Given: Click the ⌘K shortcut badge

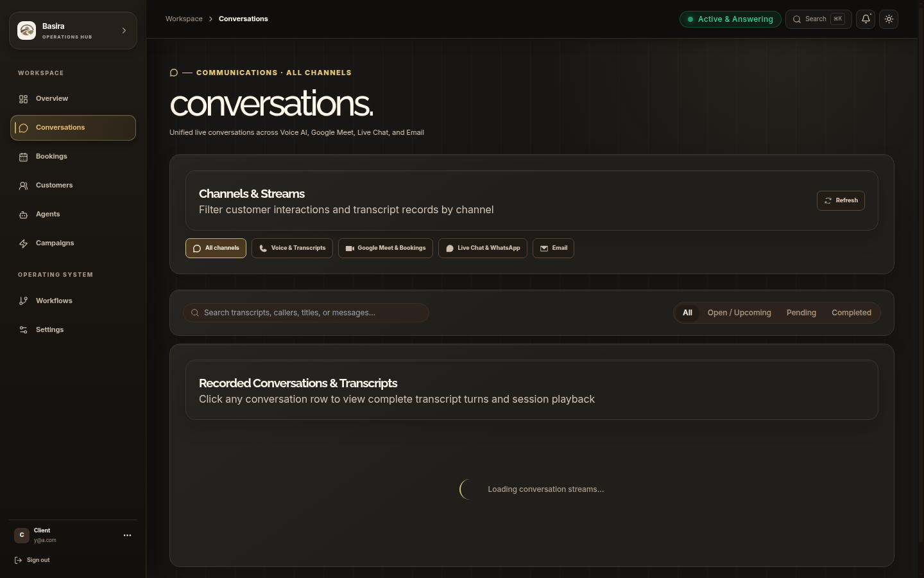Looking at the screenshot, I should 837,19.
